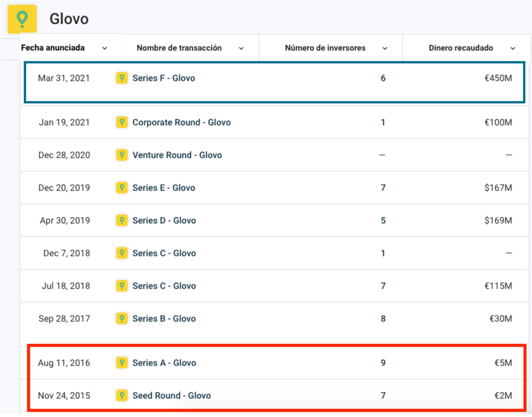The height and width of the screenshot is (417, 532).
Task: Select the Dec 20, 2019 date cell
Action: click(x=64, y=188)
